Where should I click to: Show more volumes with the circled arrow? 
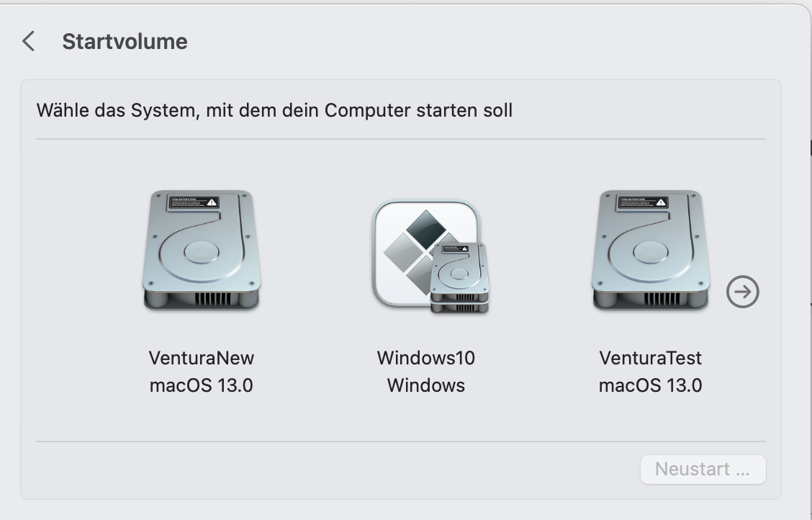coord(742,292)
